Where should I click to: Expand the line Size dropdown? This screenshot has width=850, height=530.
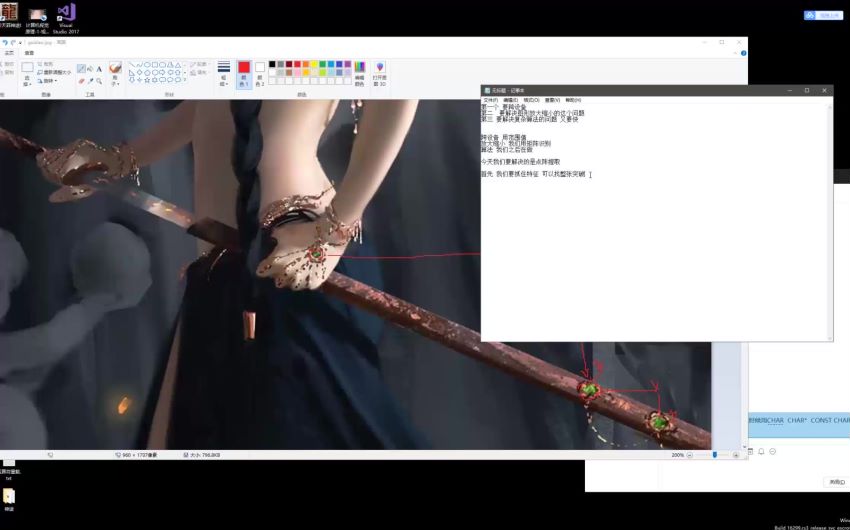[x=223, y=80]
